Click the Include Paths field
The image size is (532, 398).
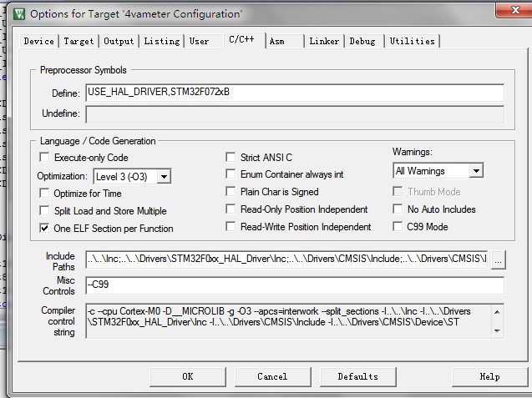coord(286,259)
